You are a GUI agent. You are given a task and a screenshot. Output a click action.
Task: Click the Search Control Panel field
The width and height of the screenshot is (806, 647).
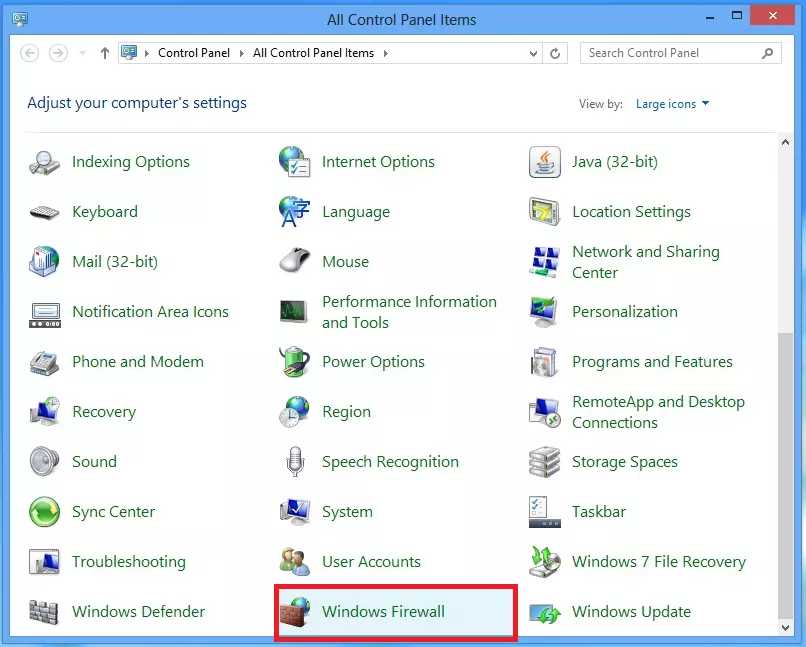coord(681,53)
